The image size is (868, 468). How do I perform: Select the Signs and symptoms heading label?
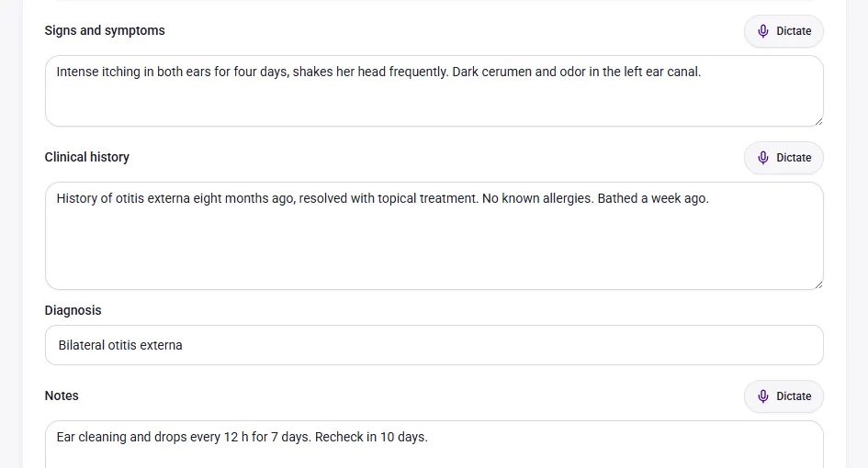pyautogui.click(x=105, y=30)
